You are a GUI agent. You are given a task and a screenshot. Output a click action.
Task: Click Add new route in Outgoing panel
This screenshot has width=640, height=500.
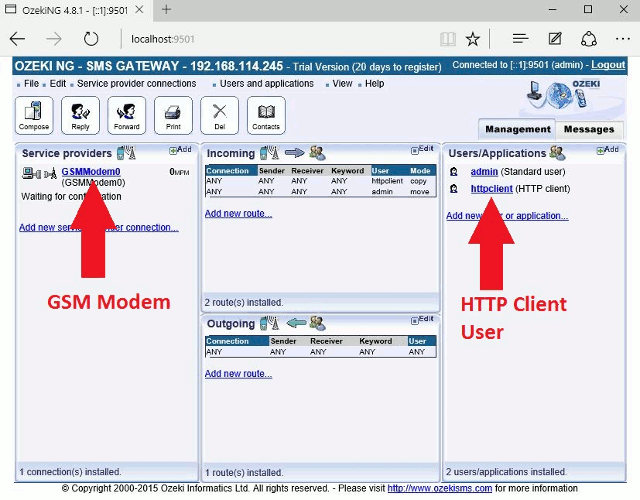tap(238, 373)
